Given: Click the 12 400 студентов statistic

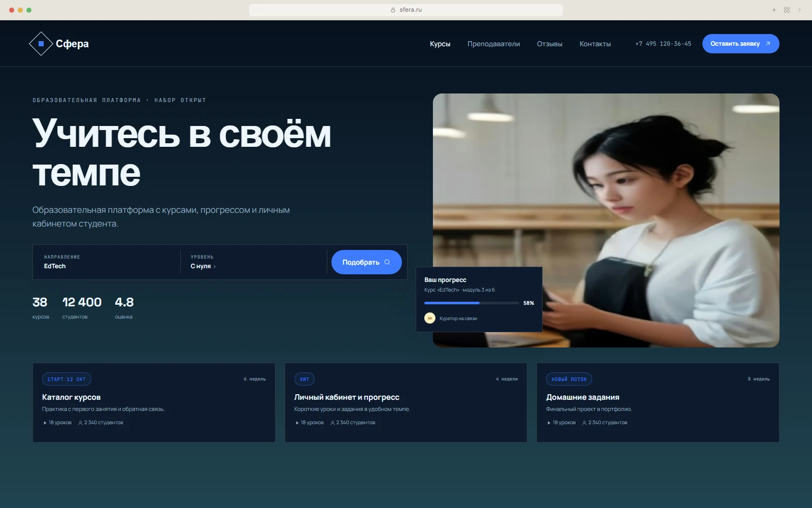Looking at the screenshot, I should (82, 308).
